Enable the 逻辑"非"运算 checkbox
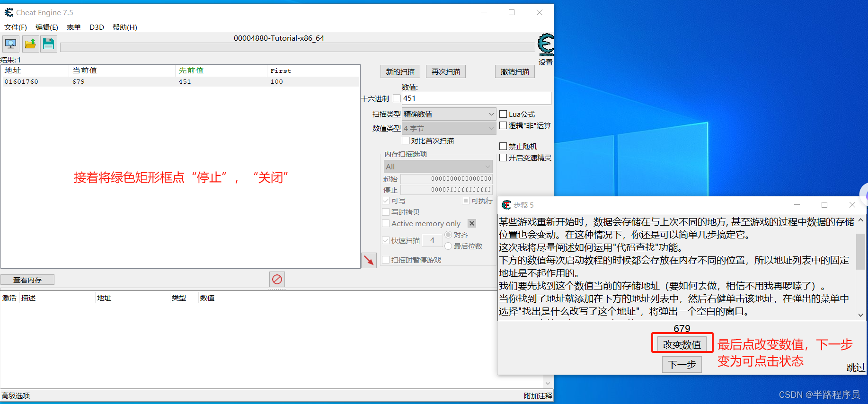 click(x=503, y=125)
